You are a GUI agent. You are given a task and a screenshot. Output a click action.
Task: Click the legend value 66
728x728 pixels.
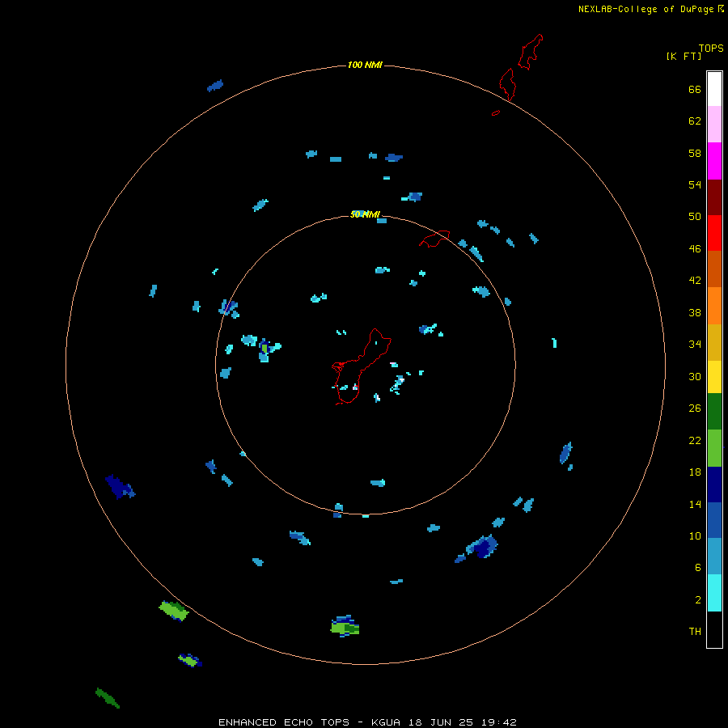point(695,89)
